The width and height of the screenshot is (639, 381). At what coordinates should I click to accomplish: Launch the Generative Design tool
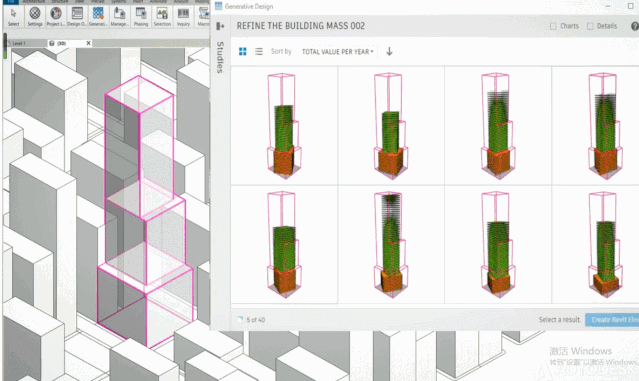click(x=98, y=17)
